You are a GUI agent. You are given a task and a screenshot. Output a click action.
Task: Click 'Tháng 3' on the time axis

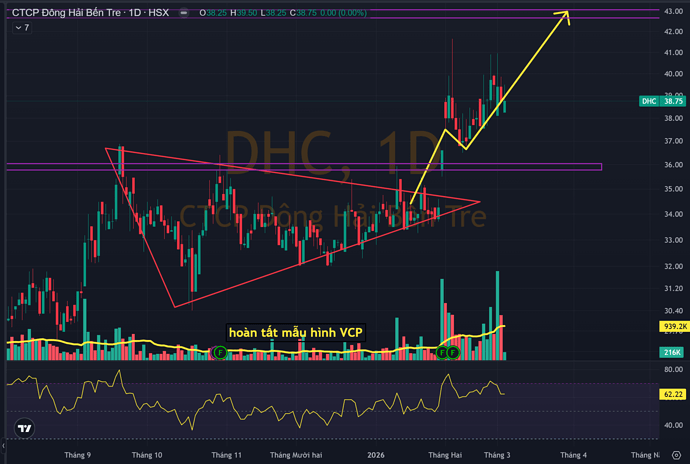497,455
